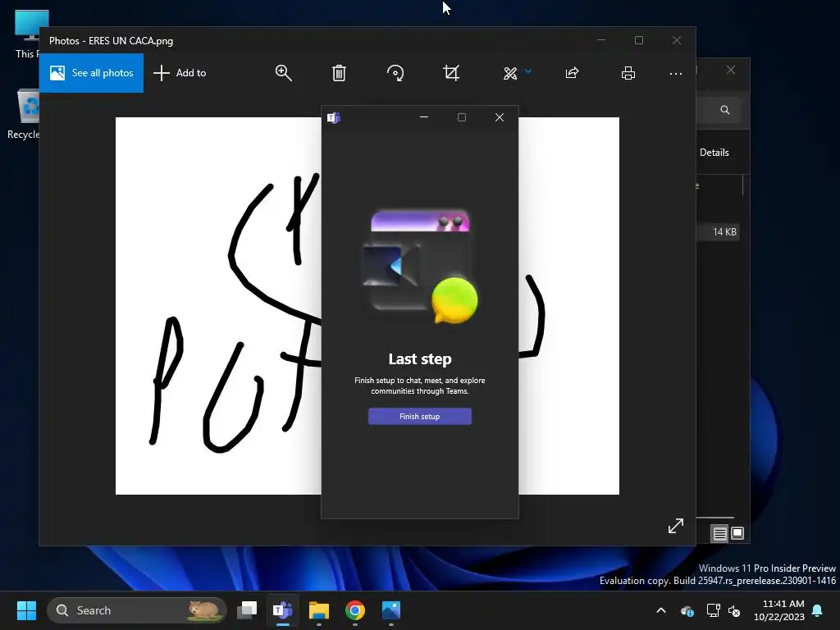This screenshot has width=840, height=630.
Task: Click Details in the File Explorer window
Action: point(714,153)
